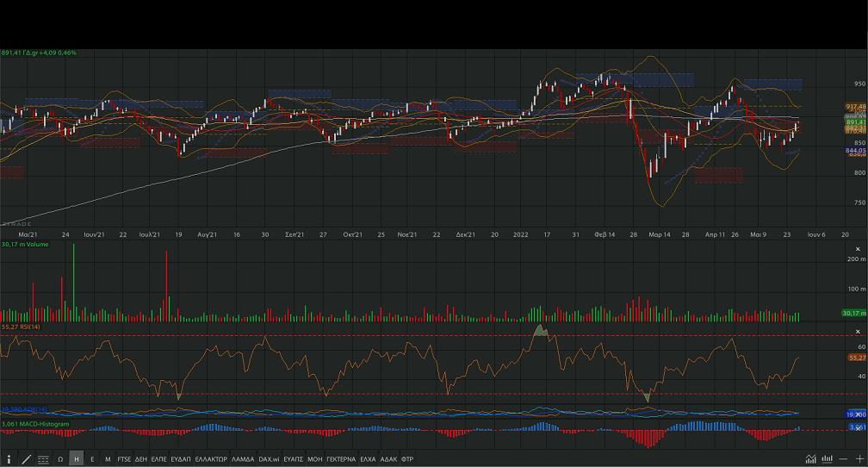Switch to monthly M timeframe
The width and height of the screenshot is (868, 467).
coord(108,459)
